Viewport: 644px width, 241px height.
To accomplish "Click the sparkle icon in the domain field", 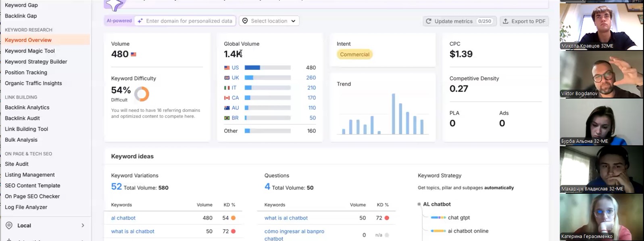I will click(140, 21).
